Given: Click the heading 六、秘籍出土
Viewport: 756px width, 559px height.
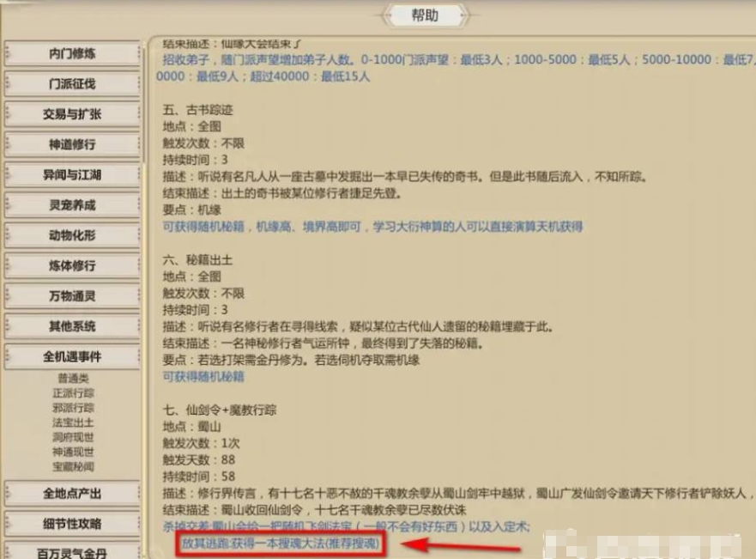Looking at the screenshot, I should [x=197, y=260].
